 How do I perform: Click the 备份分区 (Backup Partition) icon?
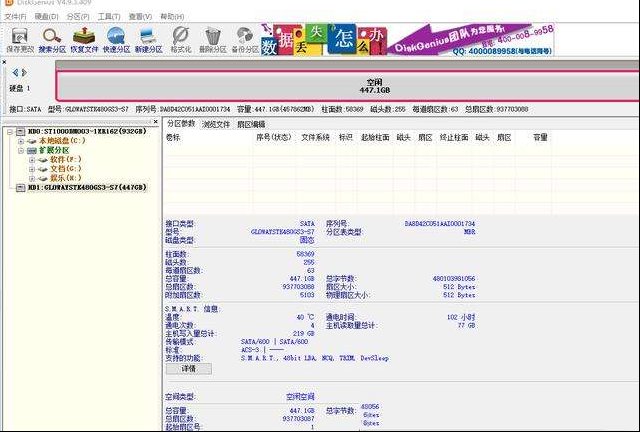click(244, 36)
